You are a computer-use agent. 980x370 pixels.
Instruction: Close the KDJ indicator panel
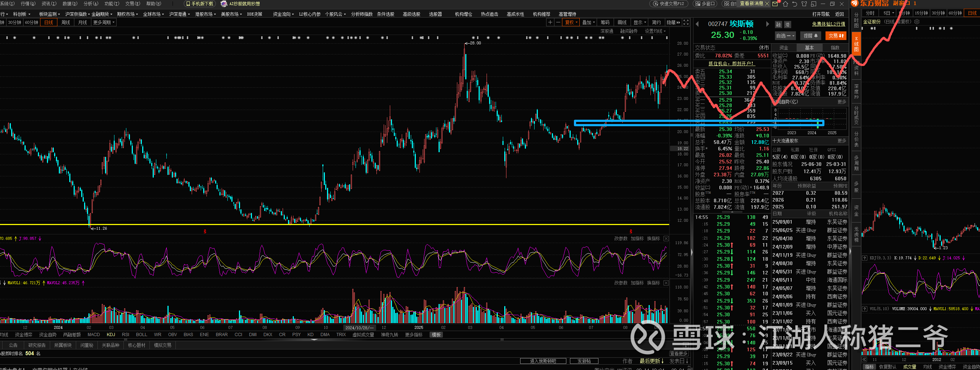tap(666, 238)
